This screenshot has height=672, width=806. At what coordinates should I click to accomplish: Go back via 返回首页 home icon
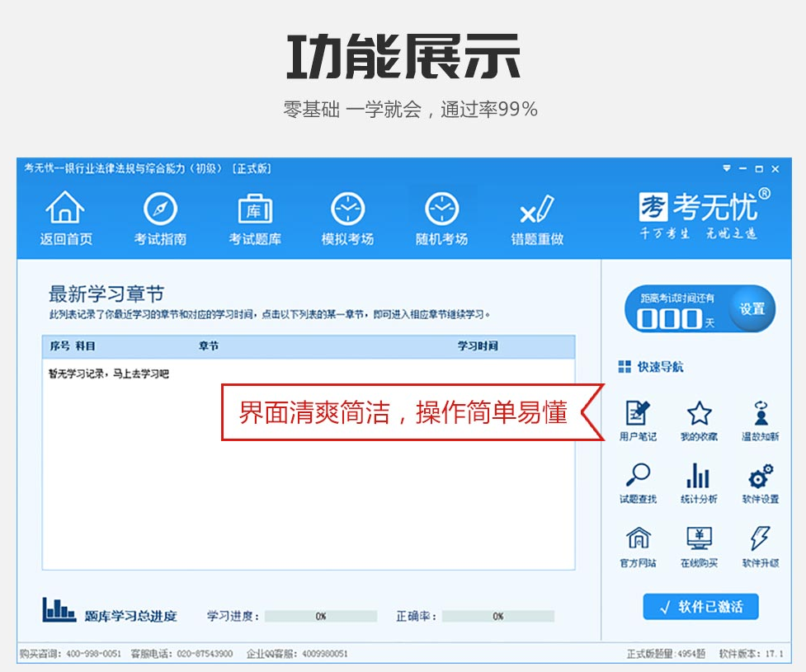[65, 208]
